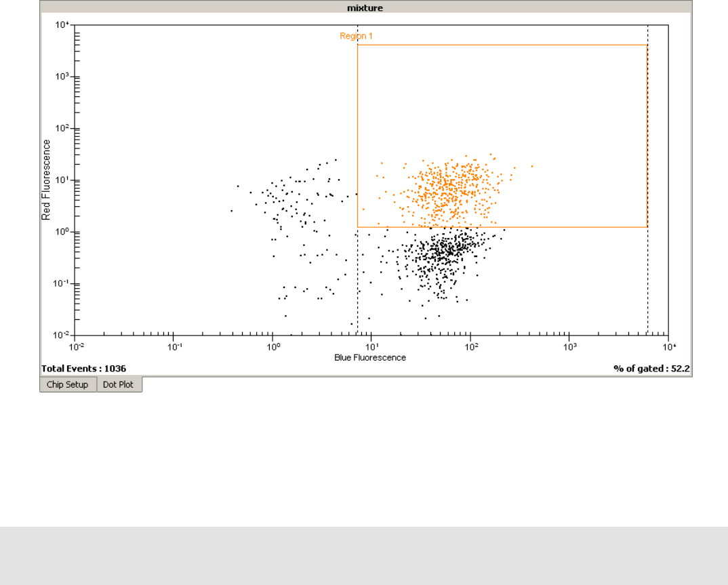Click the Total Events : 1036 text
Image resolution: width=728 pixels, height=585 pixels.
click(83, 369)
